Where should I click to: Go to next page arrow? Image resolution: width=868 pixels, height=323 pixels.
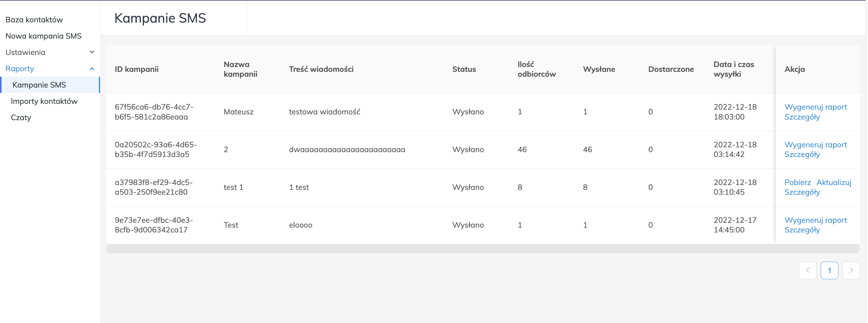(851, 270)
